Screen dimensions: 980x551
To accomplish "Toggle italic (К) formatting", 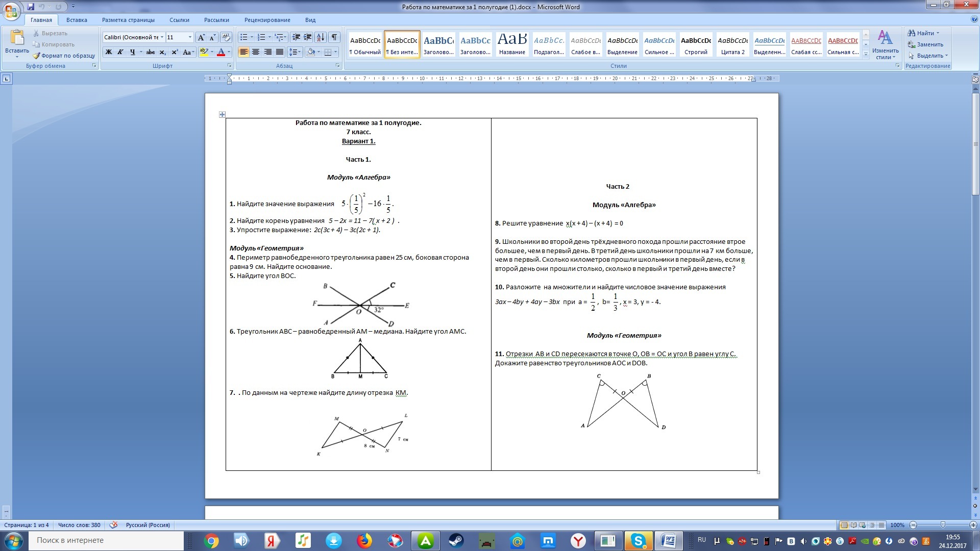I will coord(120,52).
